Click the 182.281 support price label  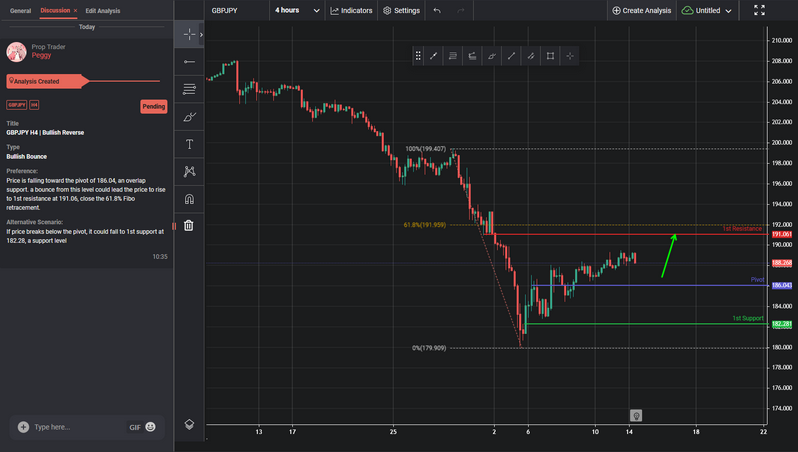[782, 324]
